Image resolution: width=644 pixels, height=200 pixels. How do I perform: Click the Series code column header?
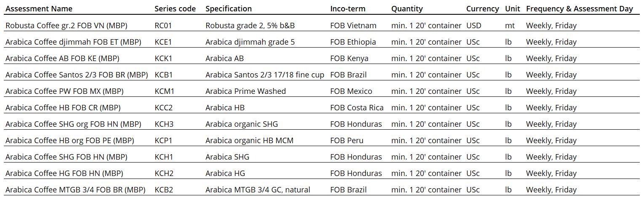coord(175,8)
